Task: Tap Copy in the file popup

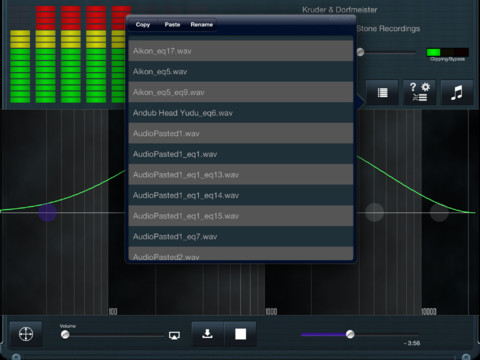Action: point(143,24)
